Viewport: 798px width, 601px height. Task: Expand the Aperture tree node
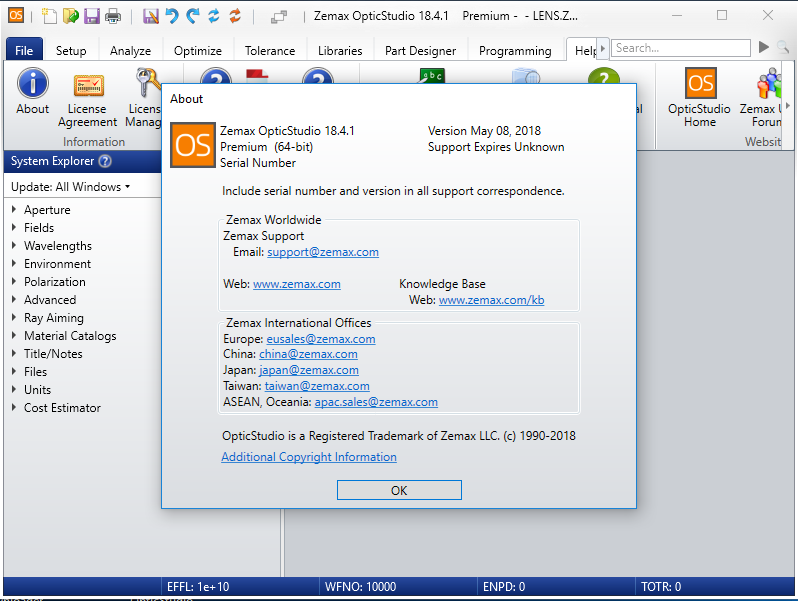[x=14, y=209]
